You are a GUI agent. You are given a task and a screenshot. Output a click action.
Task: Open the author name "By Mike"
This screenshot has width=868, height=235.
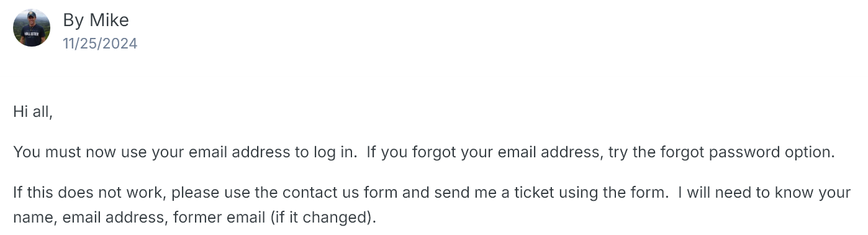[x=96, y=20]
